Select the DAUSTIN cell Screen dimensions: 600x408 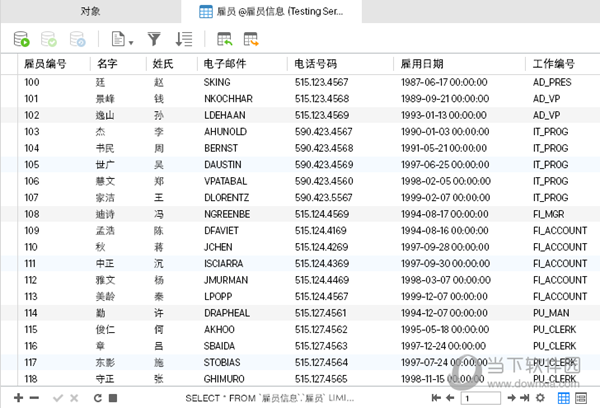[x=223, y=165]
